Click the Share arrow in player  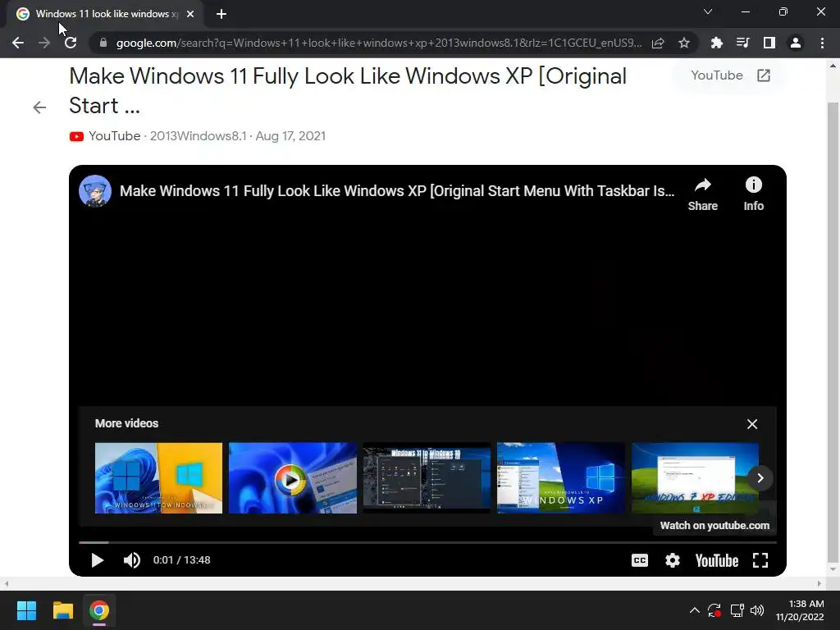702,194
